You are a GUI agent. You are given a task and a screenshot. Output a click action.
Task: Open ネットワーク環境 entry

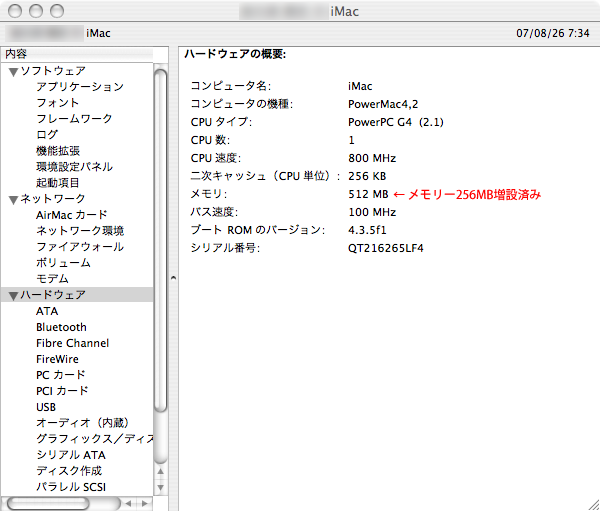tap(80, 231)
